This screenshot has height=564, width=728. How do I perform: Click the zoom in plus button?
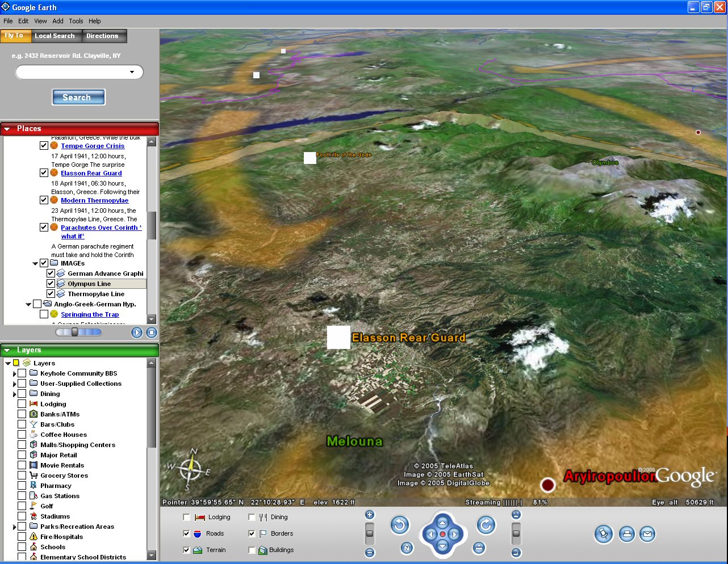pos(370,515)
